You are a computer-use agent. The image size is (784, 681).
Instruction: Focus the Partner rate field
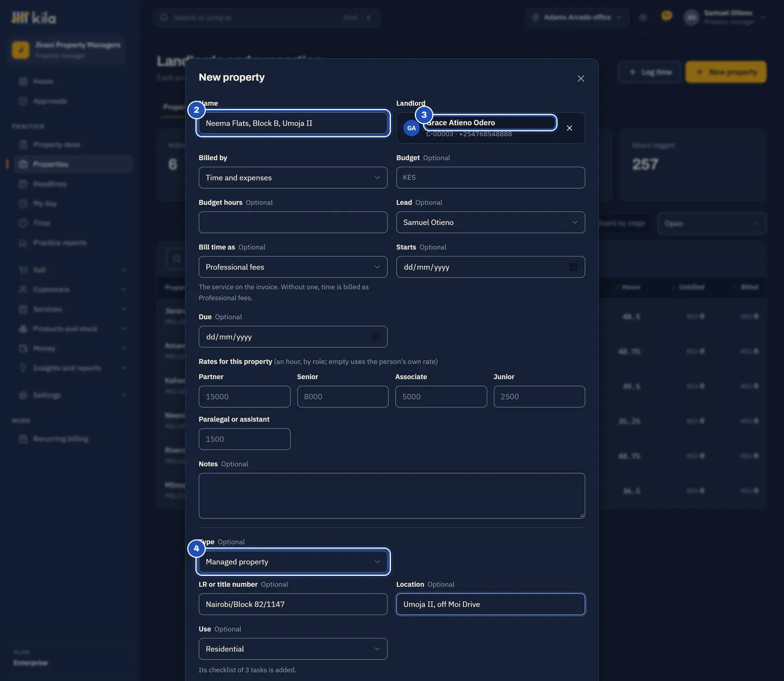click(x=244, y=397)
